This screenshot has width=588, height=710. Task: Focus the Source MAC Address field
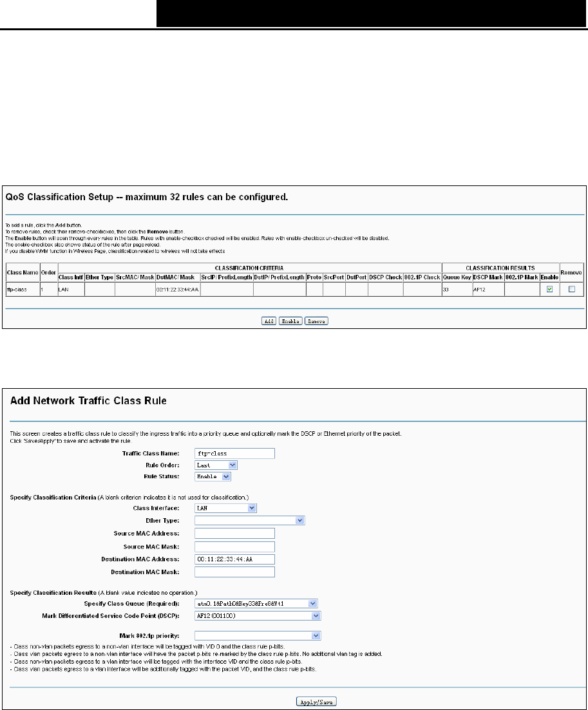click(234, 534)
